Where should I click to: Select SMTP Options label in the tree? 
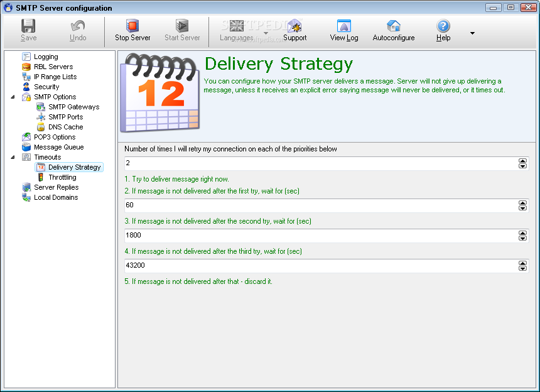(x=55, y=97)
